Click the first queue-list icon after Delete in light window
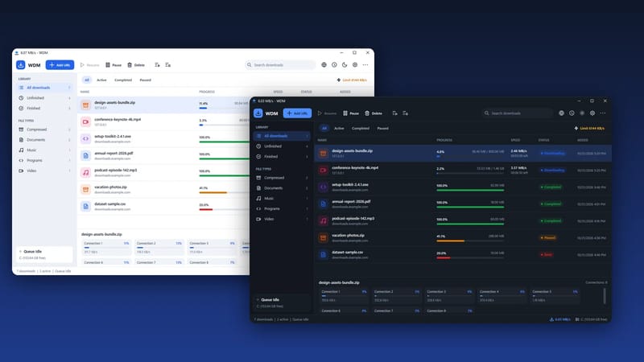The height and width of the screenshot is (362, 644). pos(157,65)
